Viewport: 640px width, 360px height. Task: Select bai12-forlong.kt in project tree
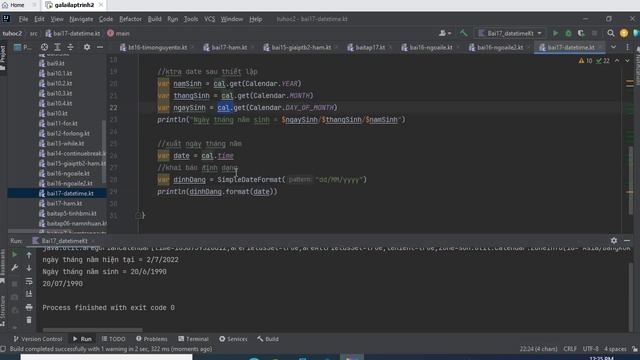(x=68, y=133)
